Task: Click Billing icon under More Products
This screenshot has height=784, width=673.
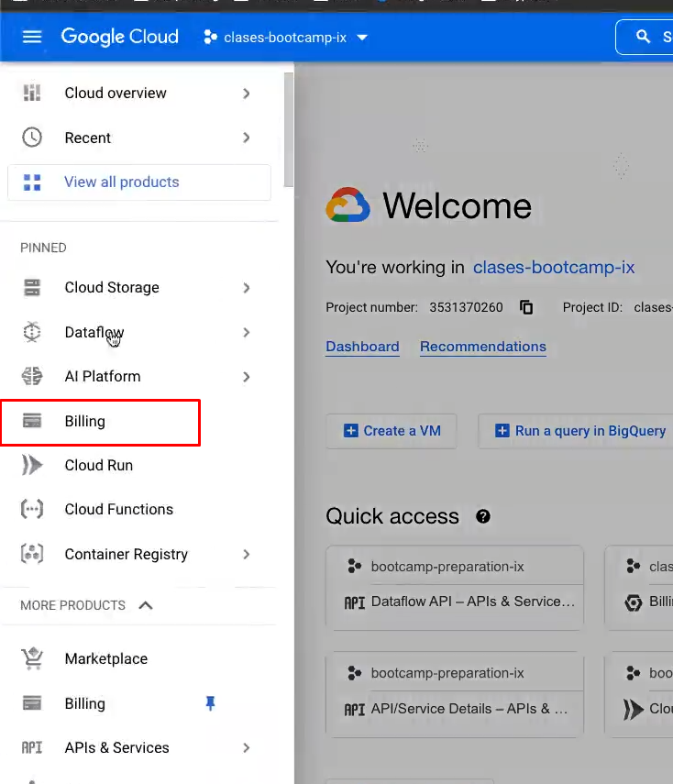Action: [x=32, y=703]
